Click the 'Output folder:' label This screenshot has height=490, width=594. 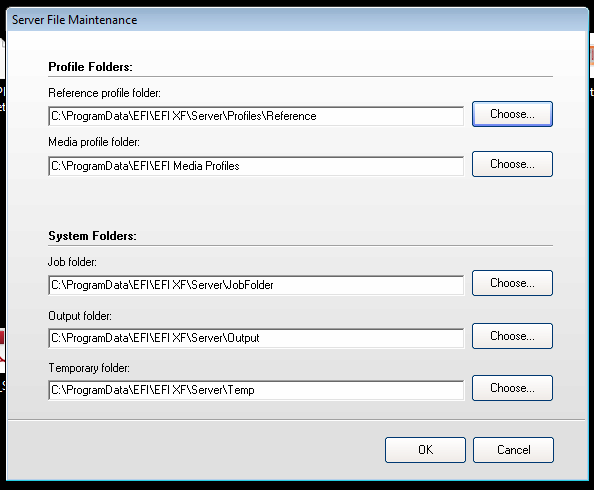pyautogui.click(x=80, y=316)
